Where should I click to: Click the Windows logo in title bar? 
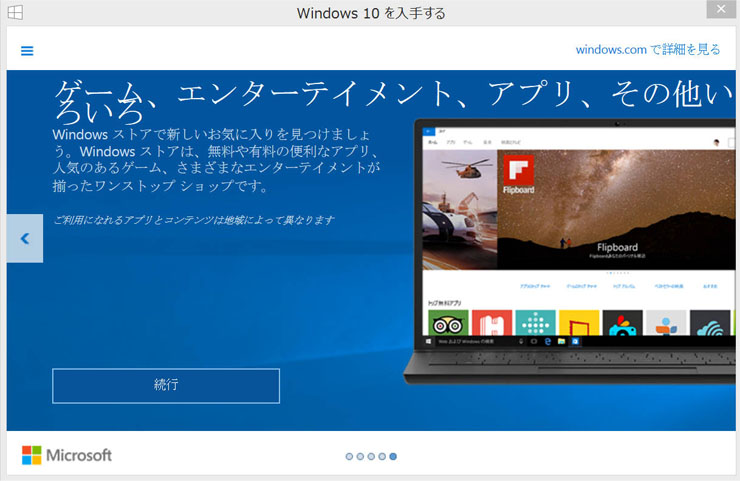15,12
